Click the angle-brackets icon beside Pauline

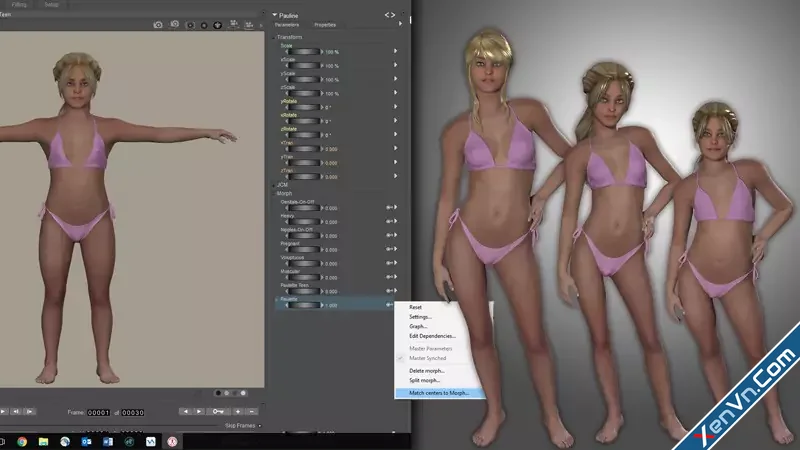390,15
